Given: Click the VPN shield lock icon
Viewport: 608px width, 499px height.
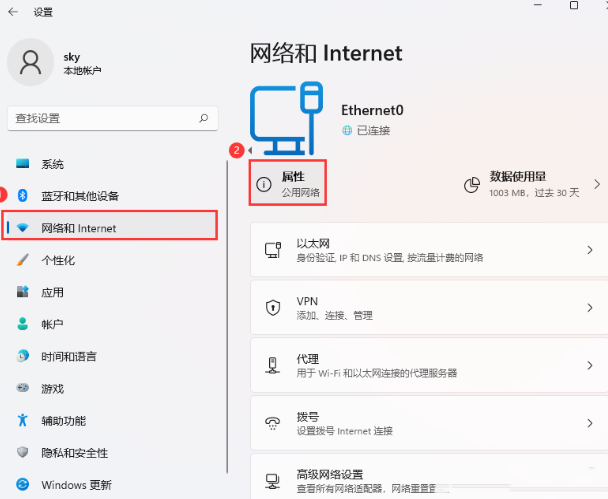Looking at the screenshot, I should click(x=273, y=308).
